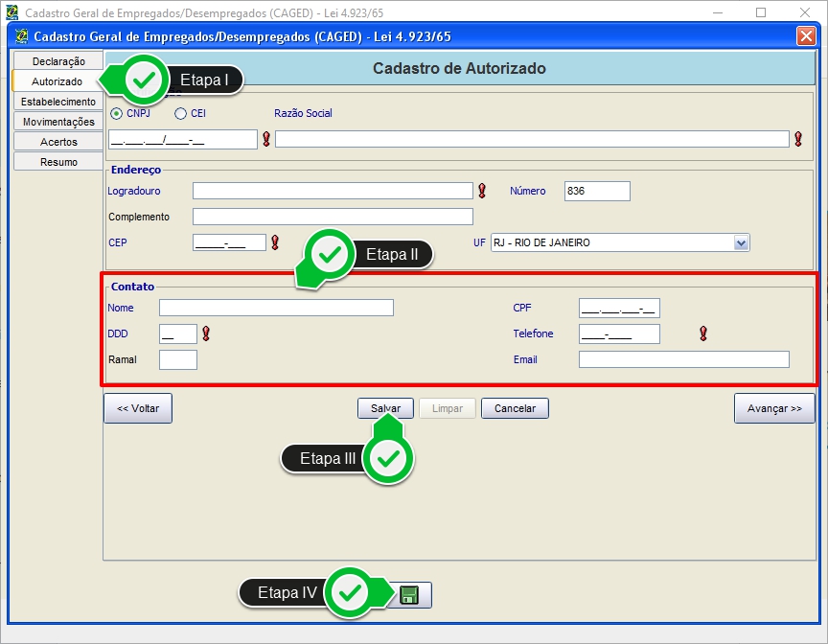Go to the Estabelecimento tab

(x=58, y=102)
